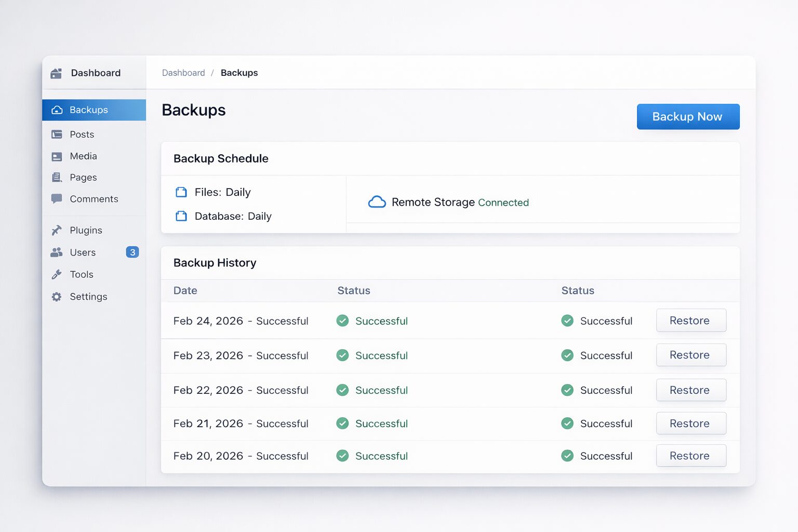Select the Plugins wrench icon
This screenshot has width=798, height=532.
tap(56, 230)
